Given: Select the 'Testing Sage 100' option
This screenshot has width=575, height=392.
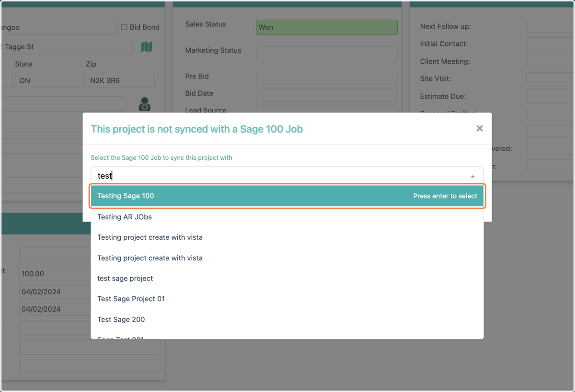Looking at the screenshot, I should click(287, 196).
